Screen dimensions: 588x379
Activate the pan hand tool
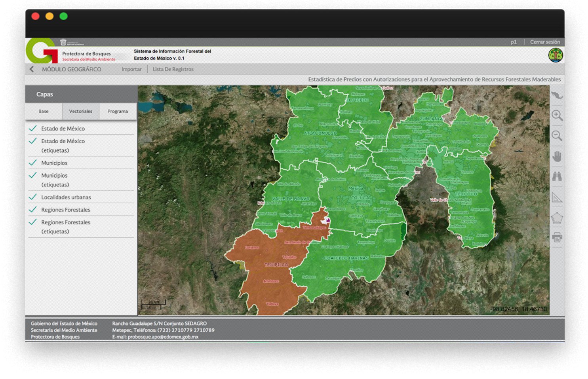coord(557,157)
